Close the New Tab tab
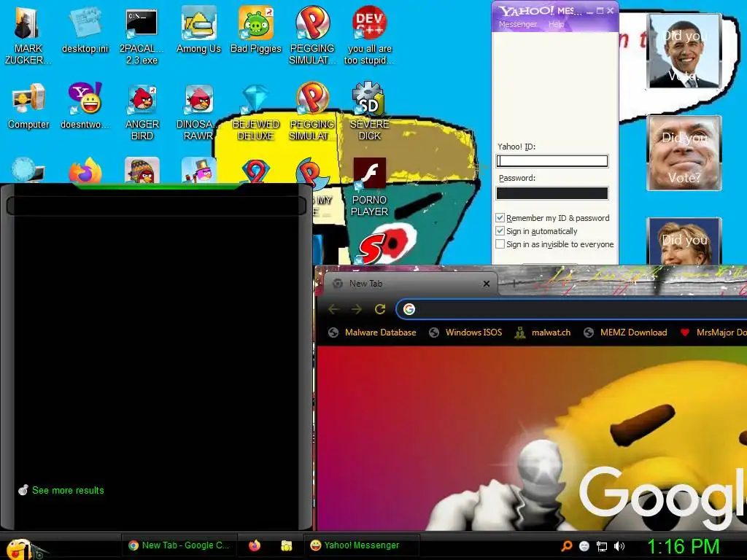This screenshot has width=747, height=560. 487,284
